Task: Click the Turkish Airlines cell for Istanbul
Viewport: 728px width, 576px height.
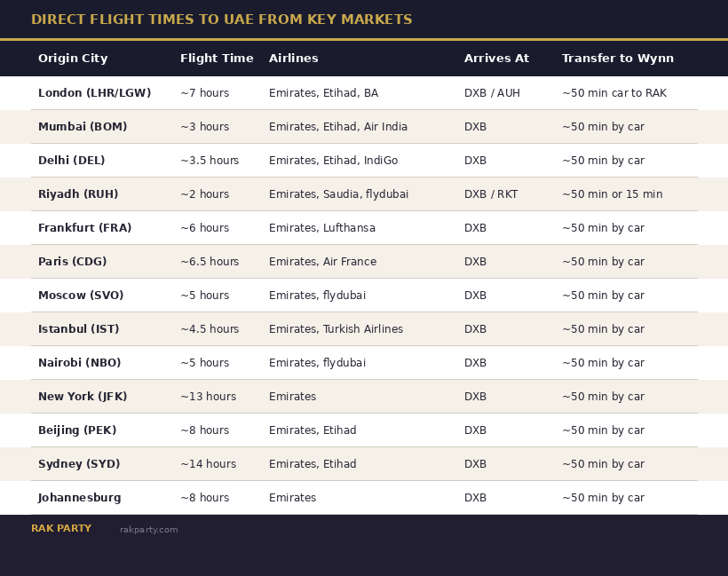Action: click(336, 329)
